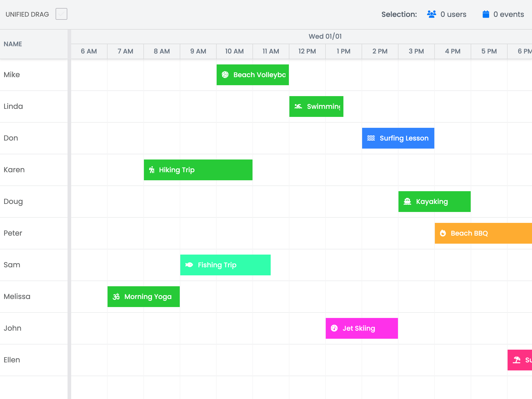Select the Surfing Lesson event label

pos(404,138)
